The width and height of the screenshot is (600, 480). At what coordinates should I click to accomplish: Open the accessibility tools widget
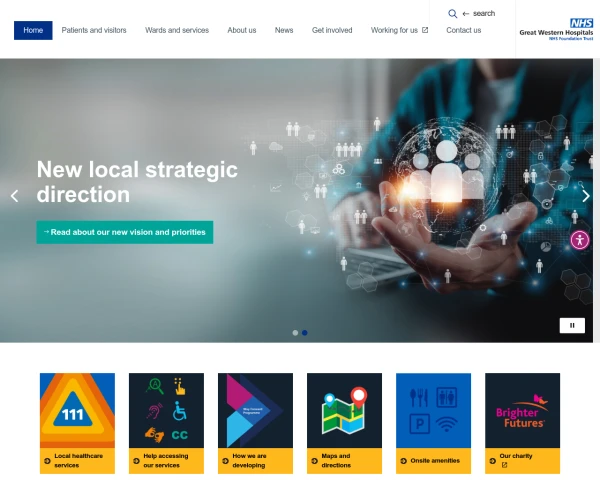coord(580,240)
